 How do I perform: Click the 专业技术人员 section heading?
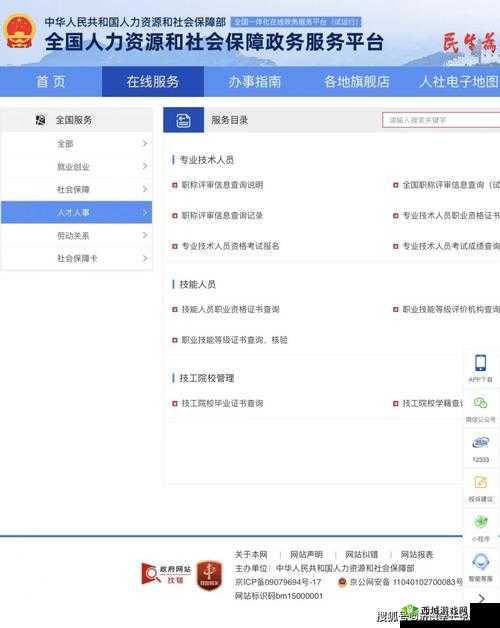207,160
